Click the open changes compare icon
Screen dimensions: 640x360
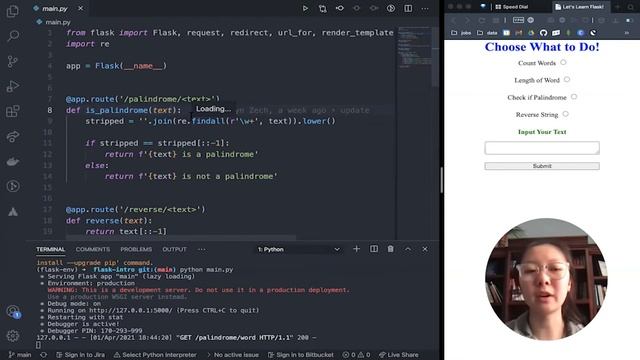coord(322,8)
